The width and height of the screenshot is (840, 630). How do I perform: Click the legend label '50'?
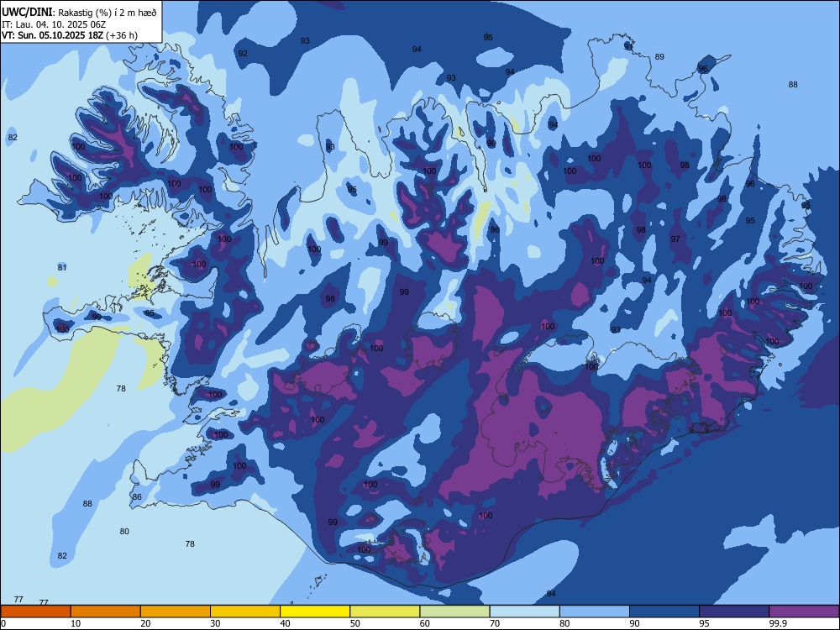tap(355, 623)
